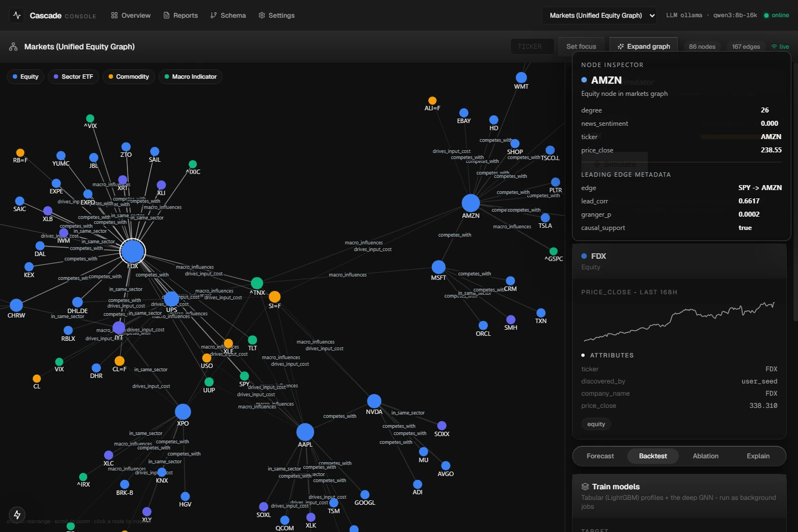Switch to the Ablation tab
Image resolution: width=798 pixels, height=532 pixels.
(705, 456)
